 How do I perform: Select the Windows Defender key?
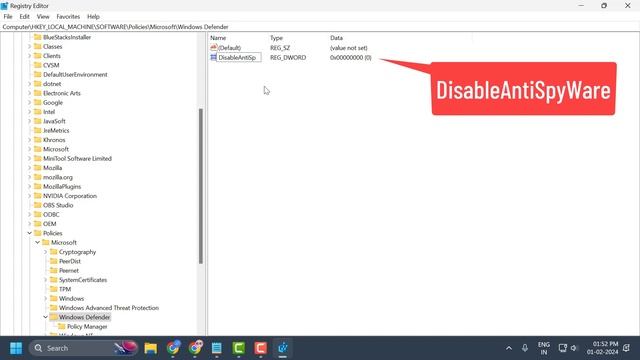point(84,317)
